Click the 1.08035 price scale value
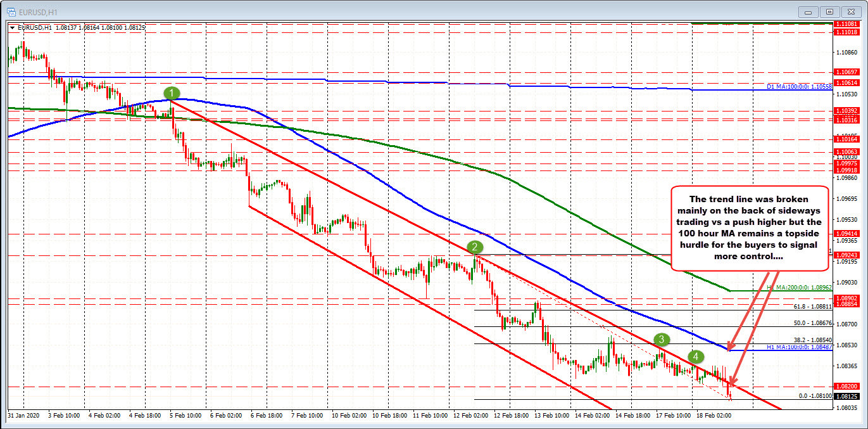868x429 pixels. [x=846, y=407]
